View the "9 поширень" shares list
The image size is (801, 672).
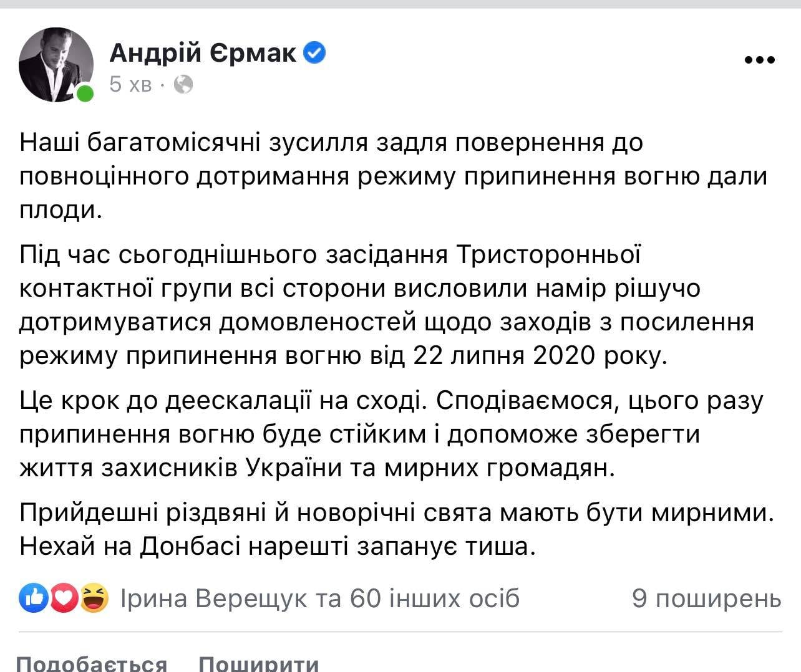click(706, 598)
